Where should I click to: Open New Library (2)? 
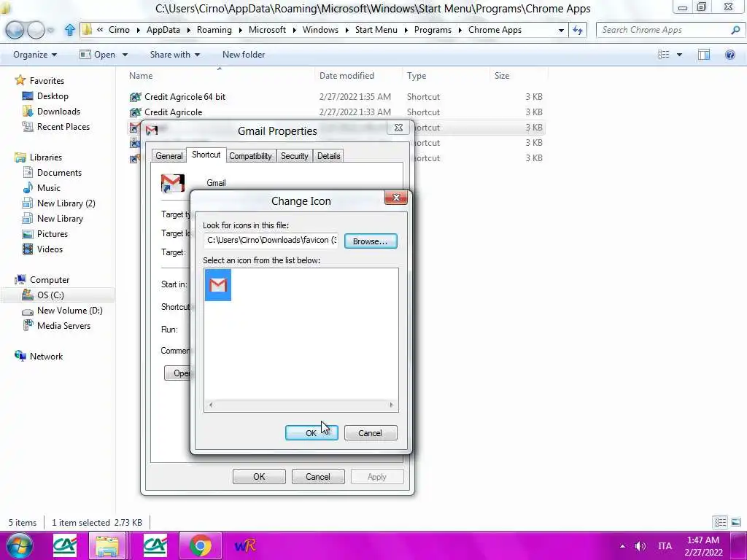point(66,203)
